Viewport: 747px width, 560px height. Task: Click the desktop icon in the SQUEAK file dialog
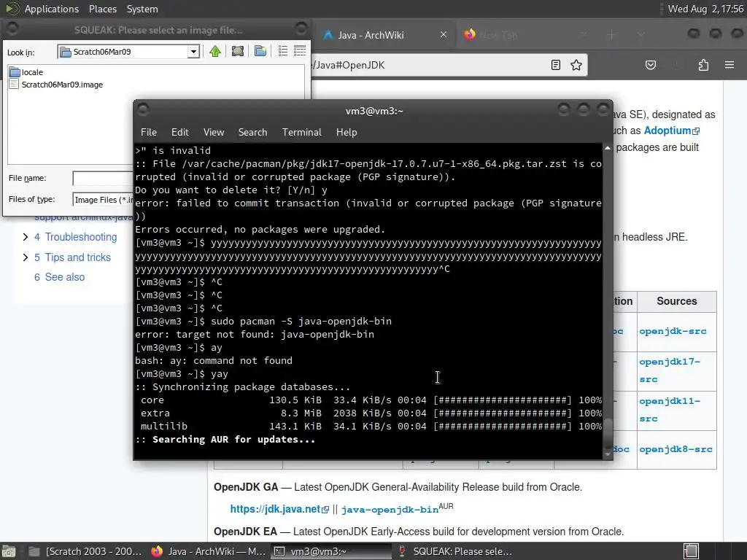(x=237, y=52)
